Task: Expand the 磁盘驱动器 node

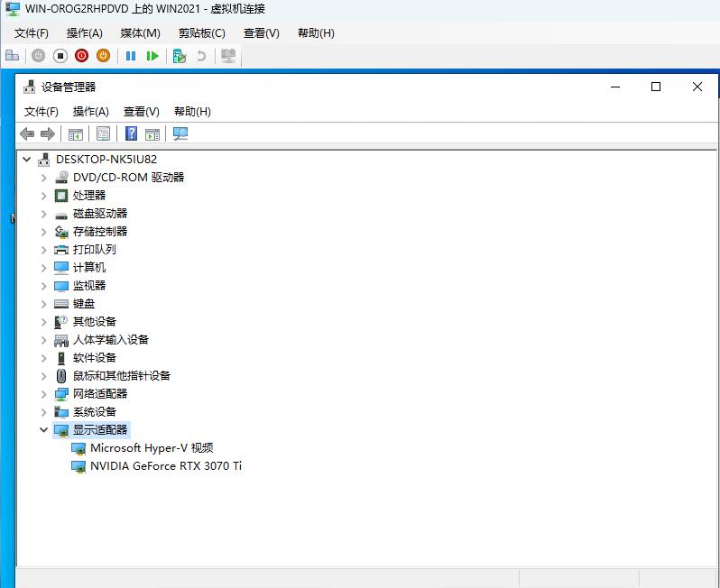Action: (x=43, y=214)
